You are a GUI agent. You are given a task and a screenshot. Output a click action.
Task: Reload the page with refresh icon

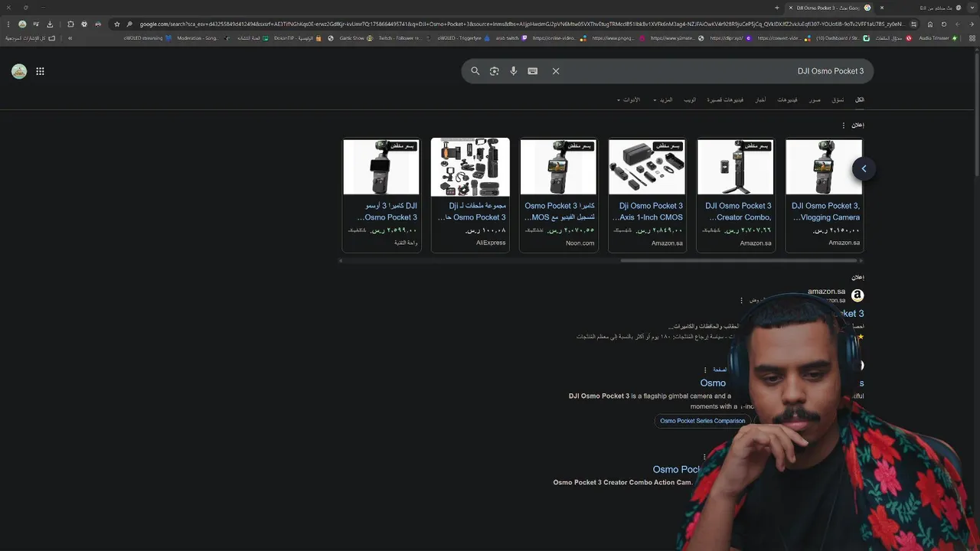(x=944, y=24)
